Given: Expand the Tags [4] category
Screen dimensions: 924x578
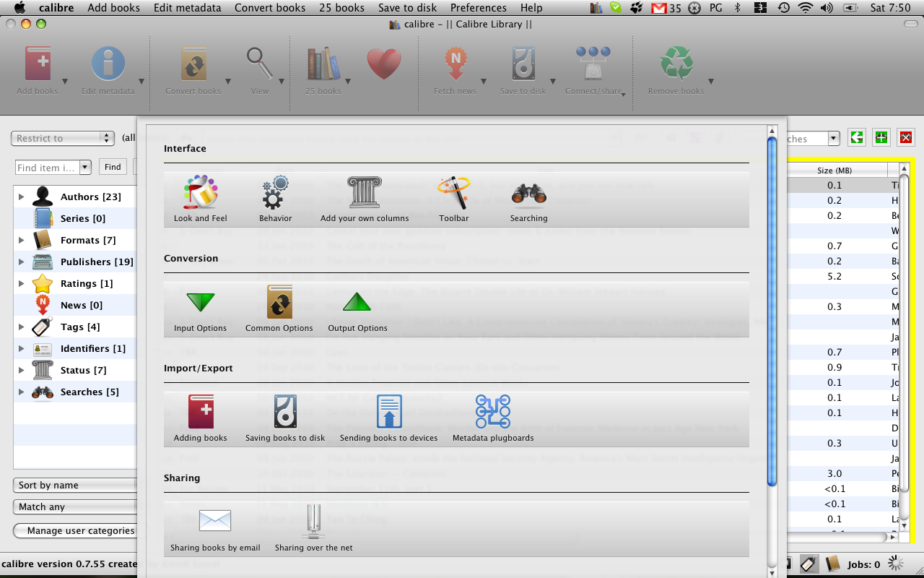Looking at the screenshot, I should [x=22, y=327].
